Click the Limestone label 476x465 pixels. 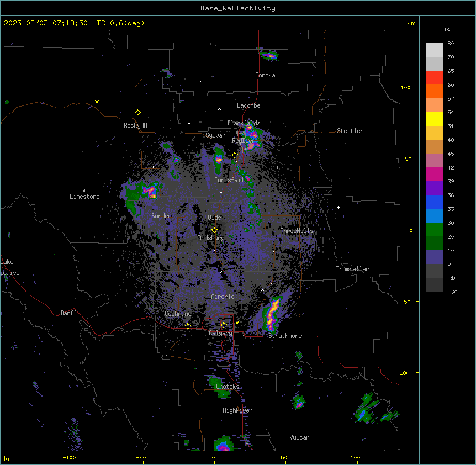coord(84,197)
